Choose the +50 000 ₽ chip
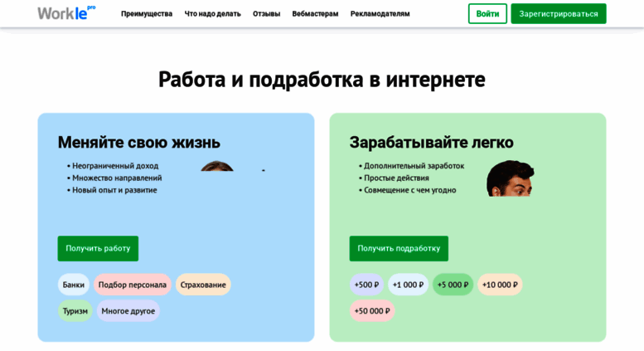 372,310
